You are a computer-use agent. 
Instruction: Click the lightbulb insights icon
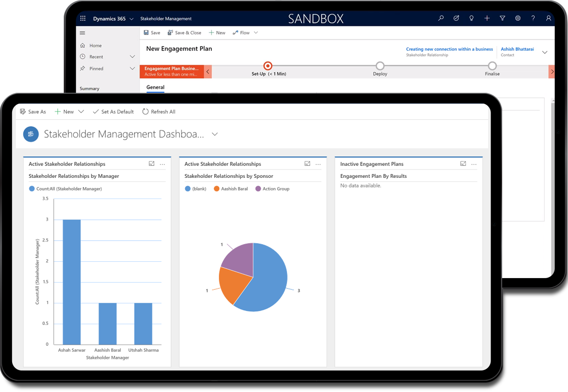pyautogui.click(x=471, y=18)
